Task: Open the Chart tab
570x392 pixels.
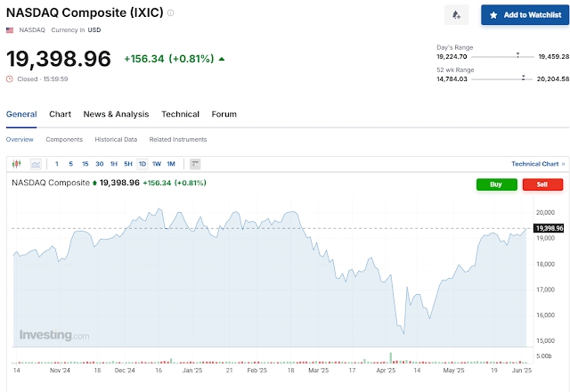Action: (x=60, y=114)
